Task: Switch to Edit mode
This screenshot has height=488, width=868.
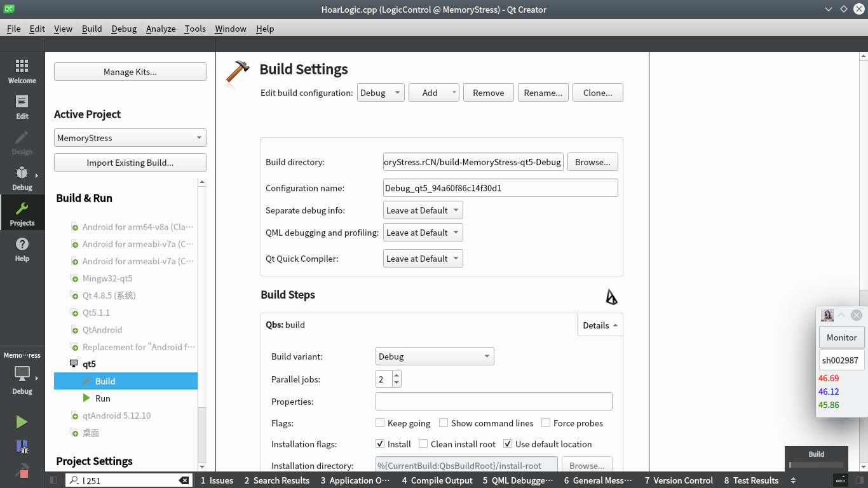Action: [x=22, y=107]
